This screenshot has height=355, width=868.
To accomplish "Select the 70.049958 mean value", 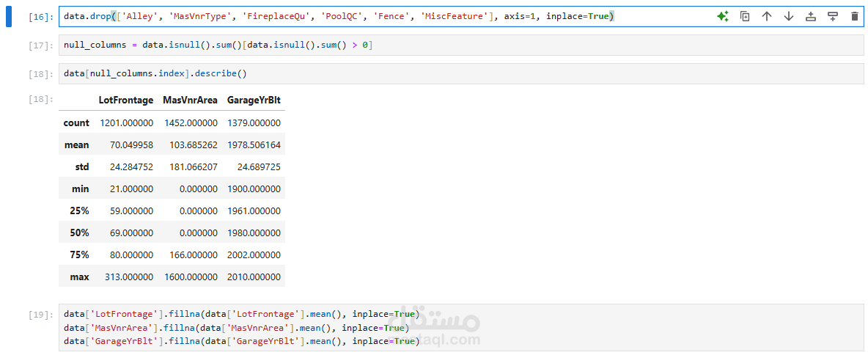I will 132,144.
